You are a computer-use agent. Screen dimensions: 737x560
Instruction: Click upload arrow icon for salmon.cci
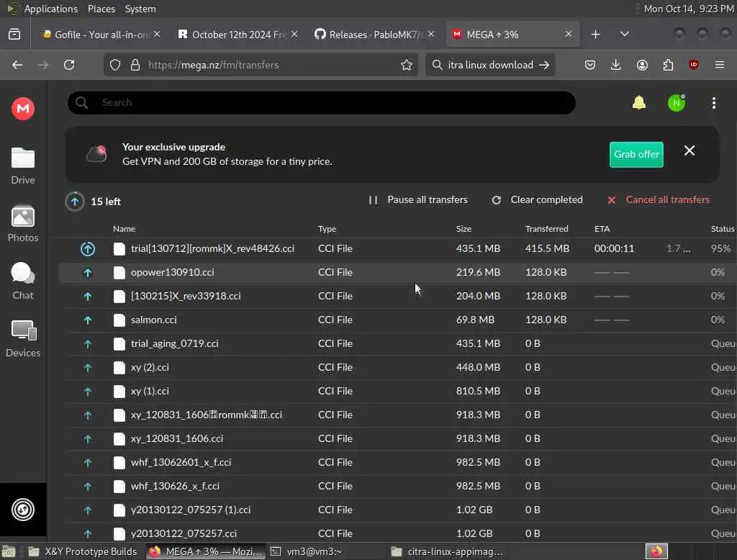coord(87,320)
